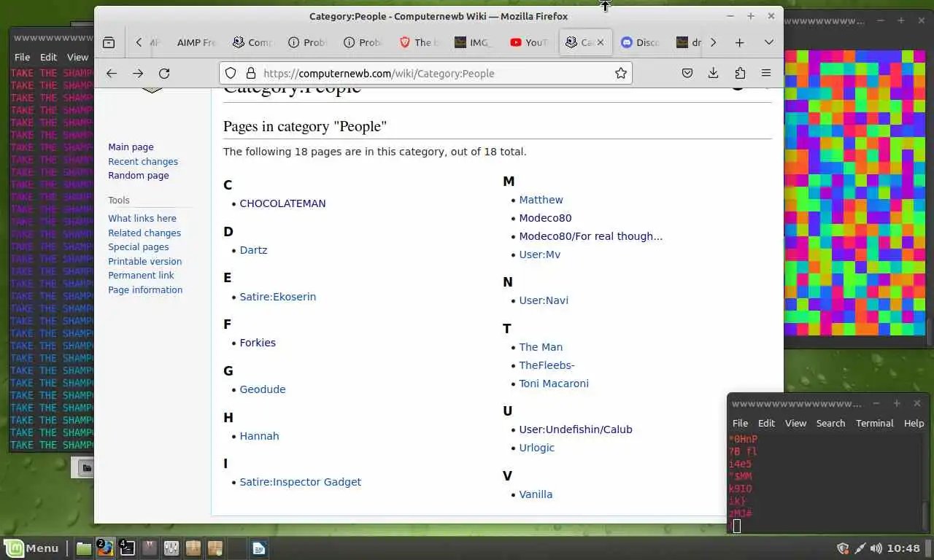Open What links here tool
The image size is (934, 560).
[142, 218]
